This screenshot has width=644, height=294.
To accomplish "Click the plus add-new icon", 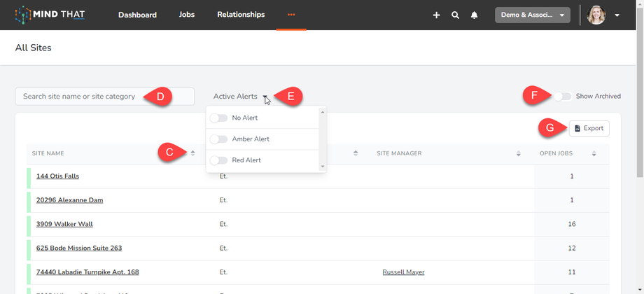I will pyautogui.click(x=436, y=15).
